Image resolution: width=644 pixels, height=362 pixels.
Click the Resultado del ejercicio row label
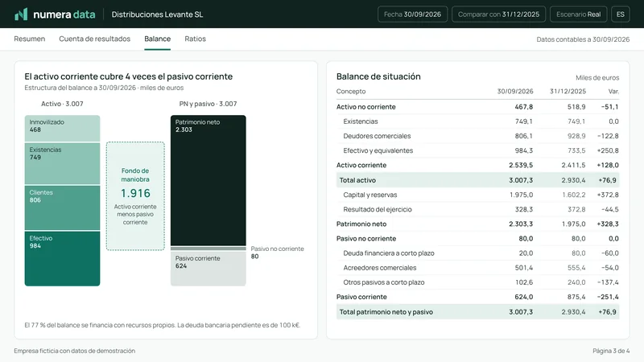click(378, 209)
